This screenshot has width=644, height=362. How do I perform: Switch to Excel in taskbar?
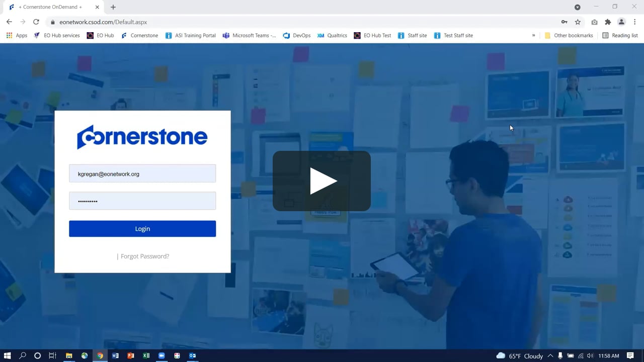tap(146, 356)
